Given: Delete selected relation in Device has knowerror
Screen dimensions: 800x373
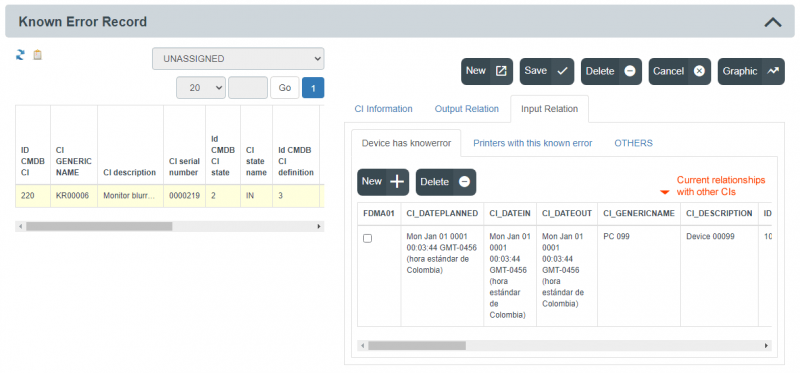Looking at the screenshot, I should coord(446,182).
